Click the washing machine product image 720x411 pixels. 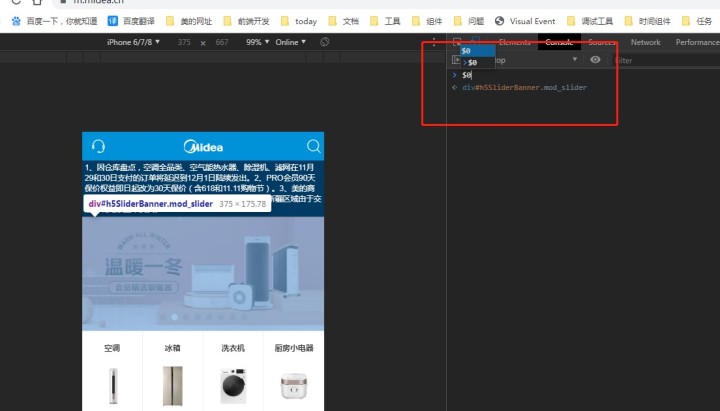point(233,386)
